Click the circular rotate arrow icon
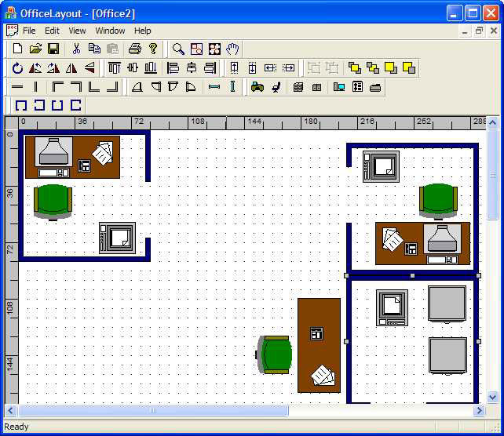 [x=17, y=68]
